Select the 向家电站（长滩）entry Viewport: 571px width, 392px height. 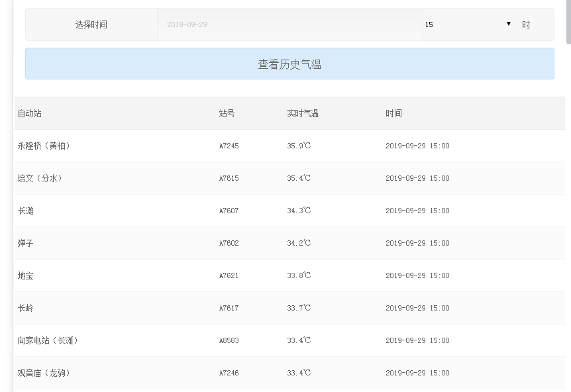(50, 340)
